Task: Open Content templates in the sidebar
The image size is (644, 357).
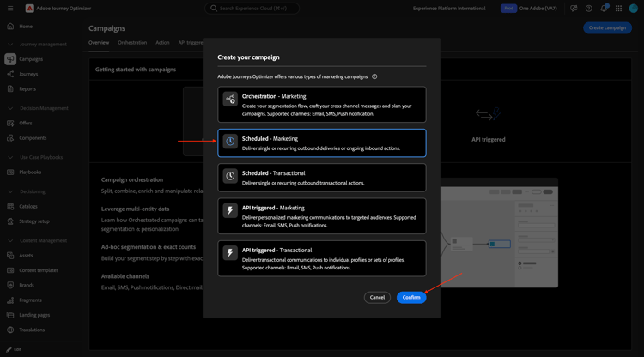Action: pos(39,270)
